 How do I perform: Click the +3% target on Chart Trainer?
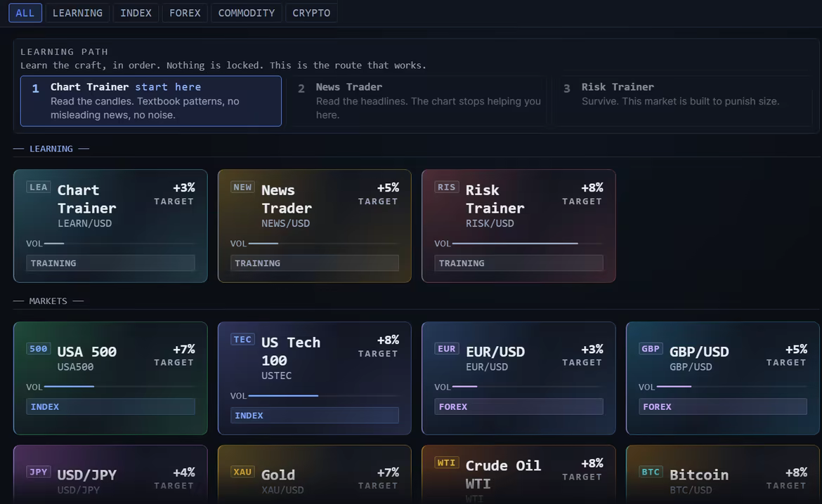(x=183, y=187)
